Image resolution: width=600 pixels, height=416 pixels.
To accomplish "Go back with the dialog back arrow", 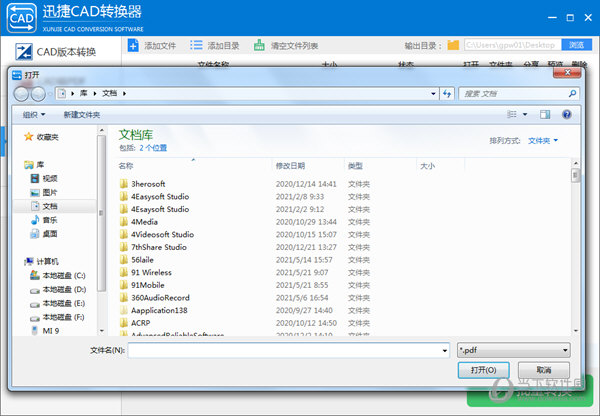I will tap(21, 94).
